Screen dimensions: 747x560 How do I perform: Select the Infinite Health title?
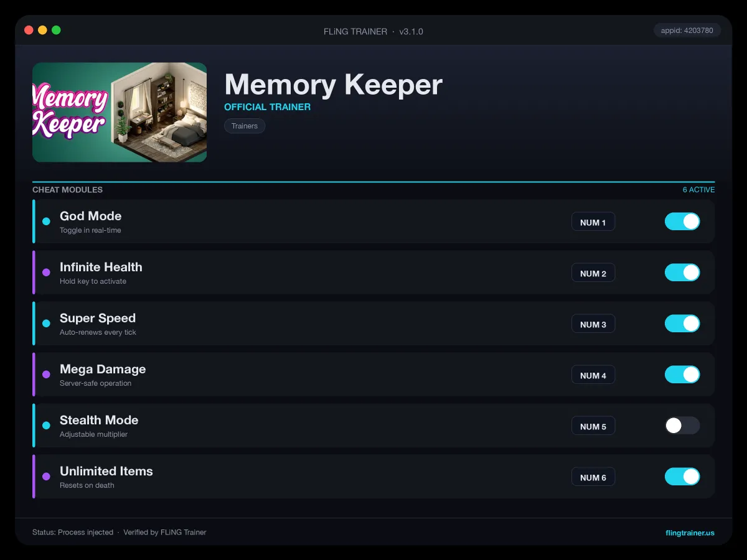pos(101,267)
